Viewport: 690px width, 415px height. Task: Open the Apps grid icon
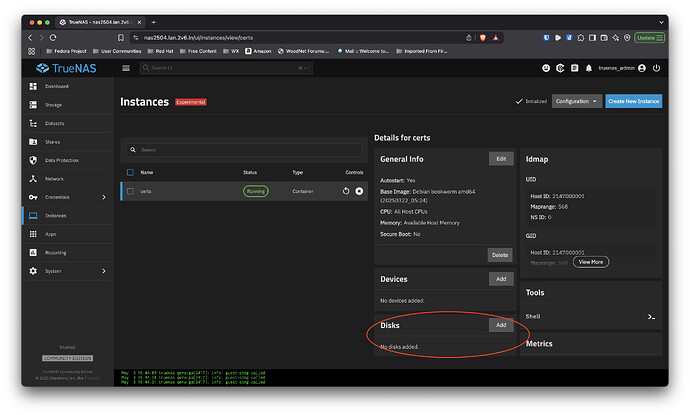coord(33,234)
